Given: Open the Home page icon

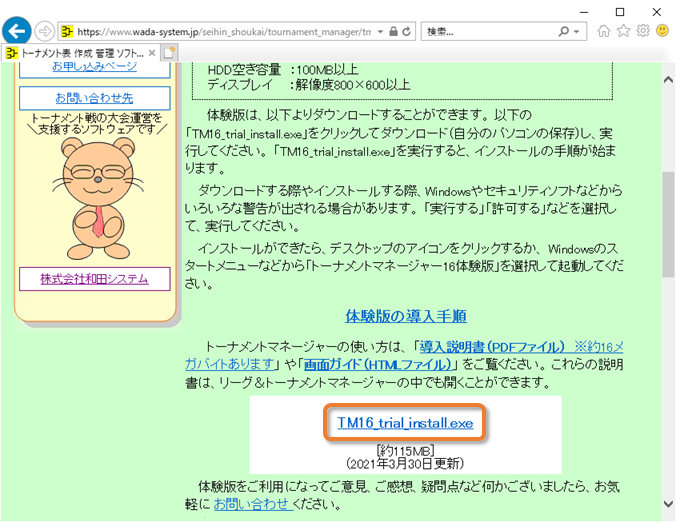Looking at the screenshot, I should click(604, 31).
